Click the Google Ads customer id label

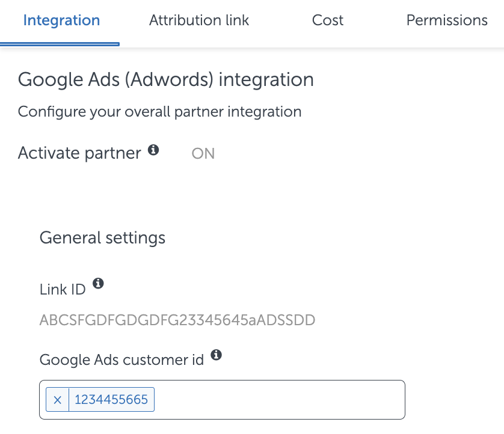pyautogui.click(x=121, y=360)
